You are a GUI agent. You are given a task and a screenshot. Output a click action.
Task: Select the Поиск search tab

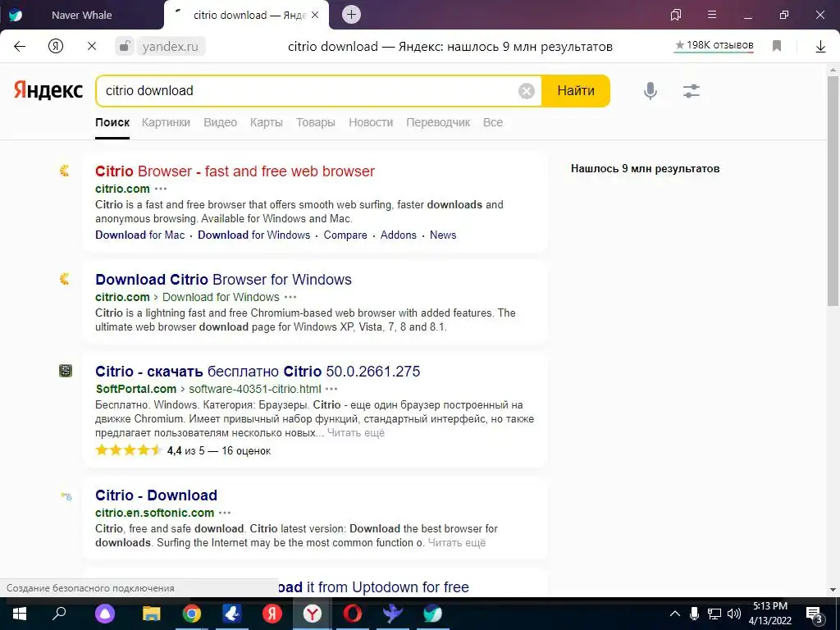pos(112,122)
